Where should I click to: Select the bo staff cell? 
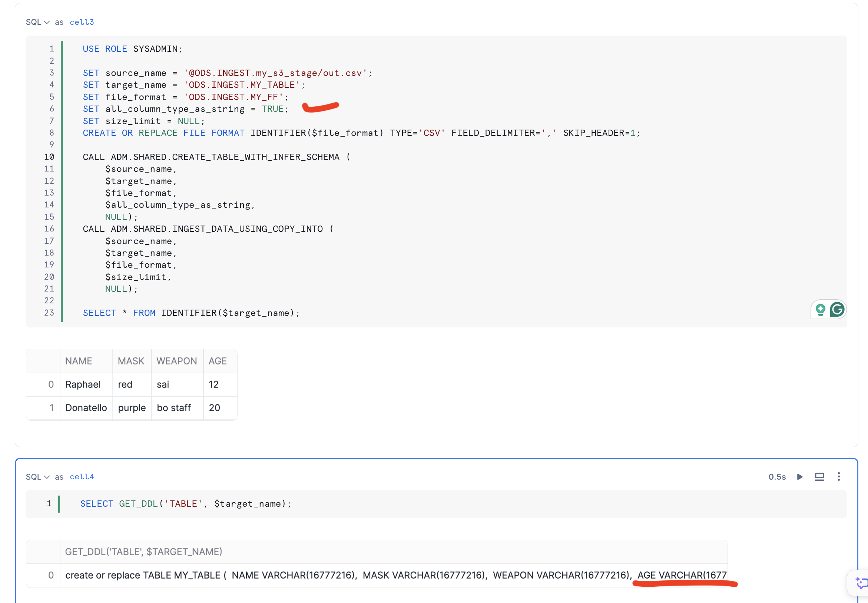click(177, 408)
